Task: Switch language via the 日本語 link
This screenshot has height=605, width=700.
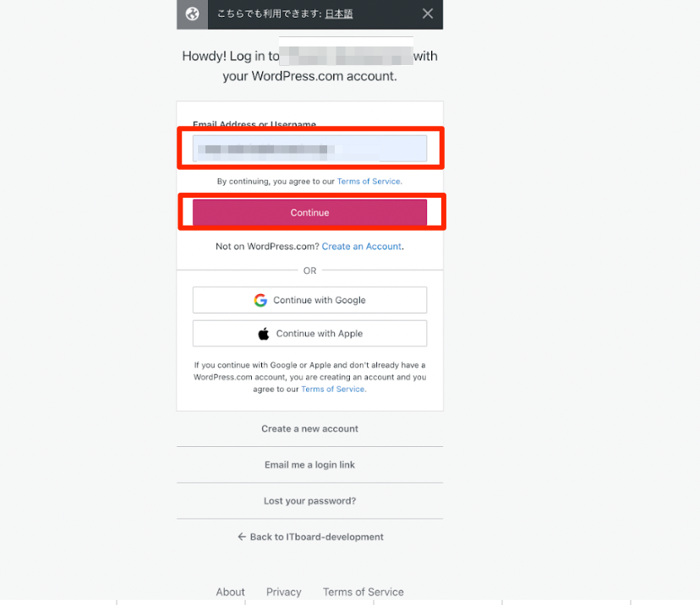Action: (x=339, y=14)
